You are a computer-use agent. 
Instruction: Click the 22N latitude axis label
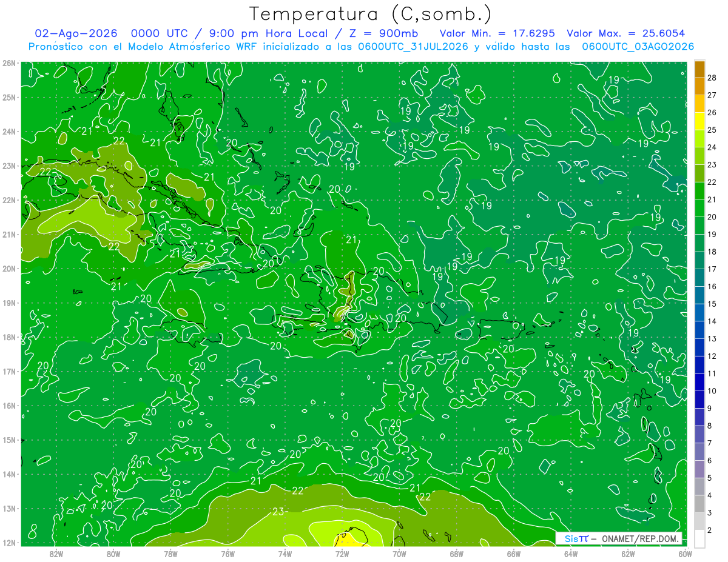(9, 200)
